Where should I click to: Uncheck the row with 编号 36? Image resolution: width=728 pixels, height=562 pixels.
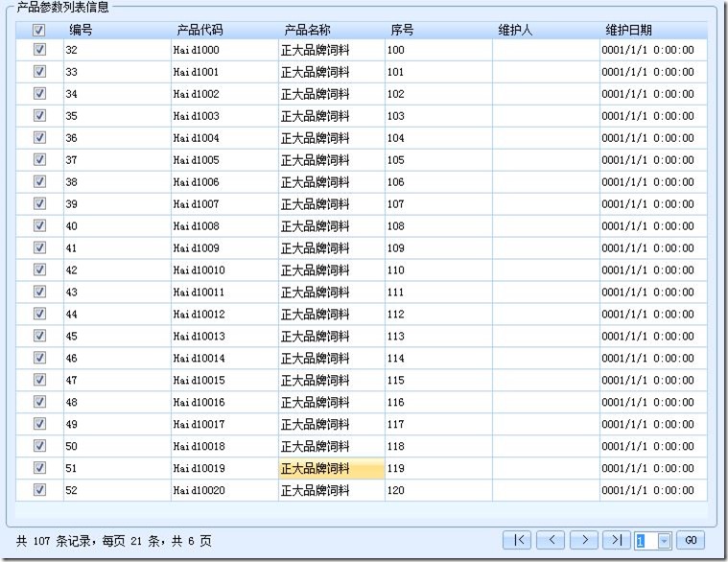pos(39,137)
